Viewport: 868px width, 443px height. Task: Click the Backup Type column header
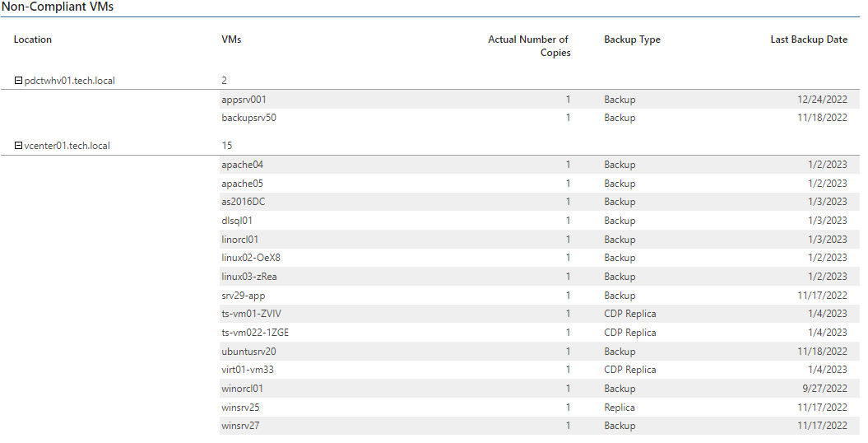(632, 40)
